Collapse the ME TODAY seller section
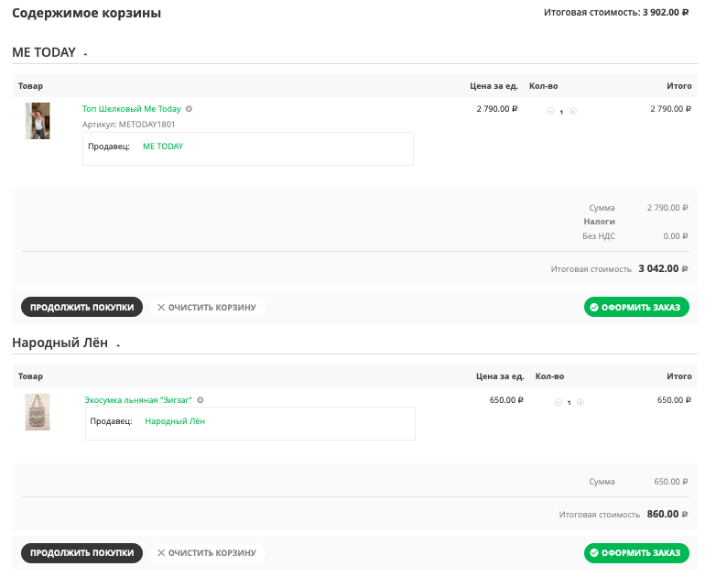Image resolution: width=727 pixels, height=588 pixels. click(85, 54)
